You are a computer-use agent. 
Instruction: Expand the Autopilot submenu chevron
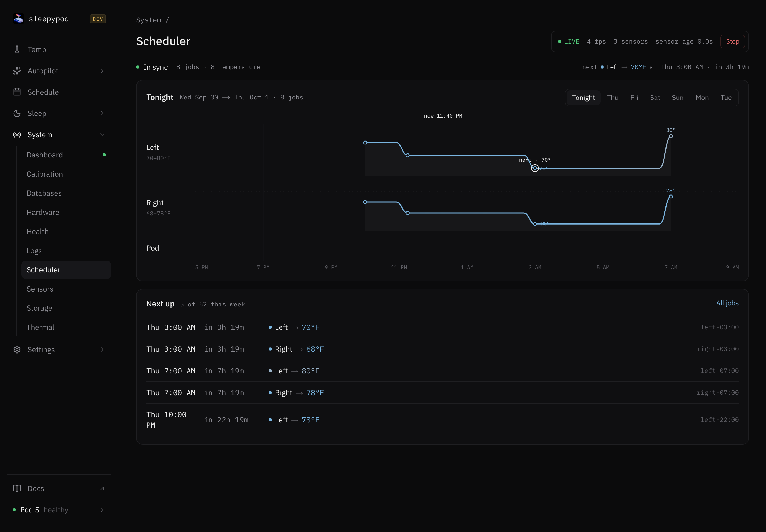(x=102, y=71)
